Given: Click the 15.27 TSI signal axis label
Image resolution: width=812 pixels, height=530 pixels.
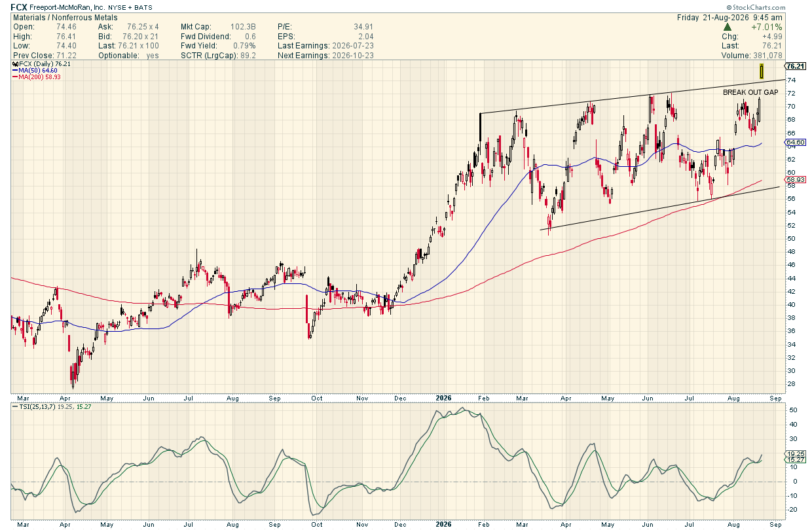Looking at the screenshot, I should point(794,460).
